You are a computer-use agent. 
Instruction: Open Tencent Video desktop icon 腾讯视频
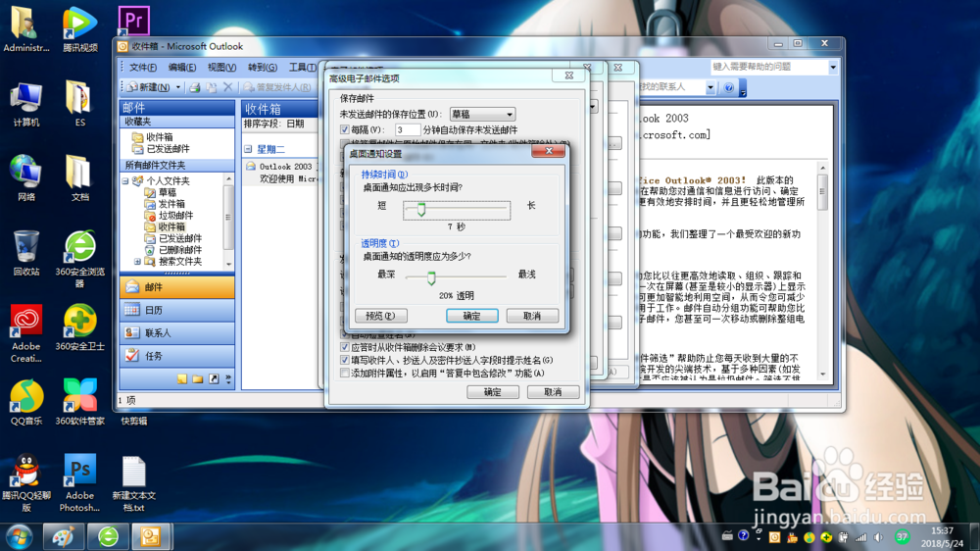(x=80, y=28)
